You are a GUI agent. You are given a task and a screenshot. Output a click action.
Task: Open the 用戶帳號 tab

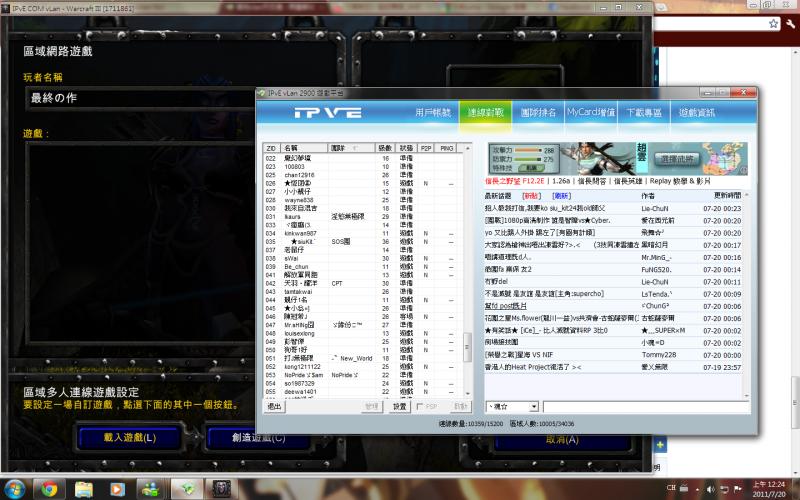(433, 113)
